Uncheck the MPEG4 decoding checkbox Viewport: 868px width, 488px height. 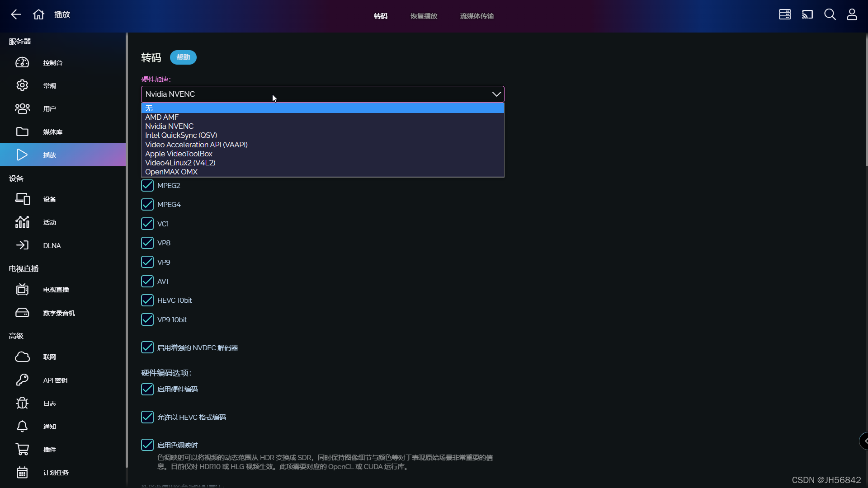click(x=147, y=204)
